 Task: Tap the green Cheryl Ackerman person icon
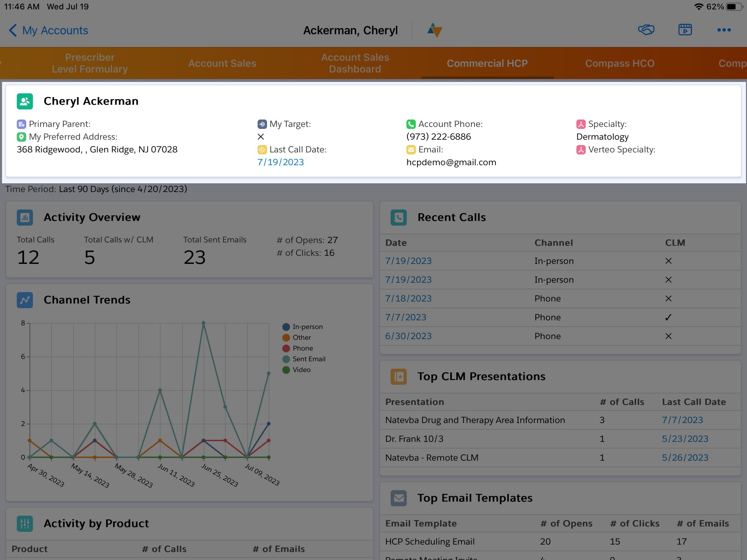pyautogui.click(x=25, y=101)
